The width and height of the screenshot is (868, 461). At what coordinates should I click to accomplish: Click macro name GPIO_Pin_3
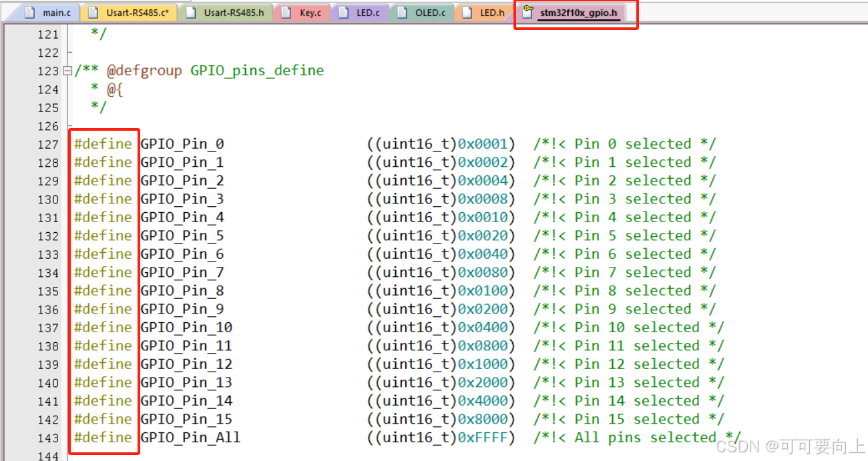tap(182, 199)
